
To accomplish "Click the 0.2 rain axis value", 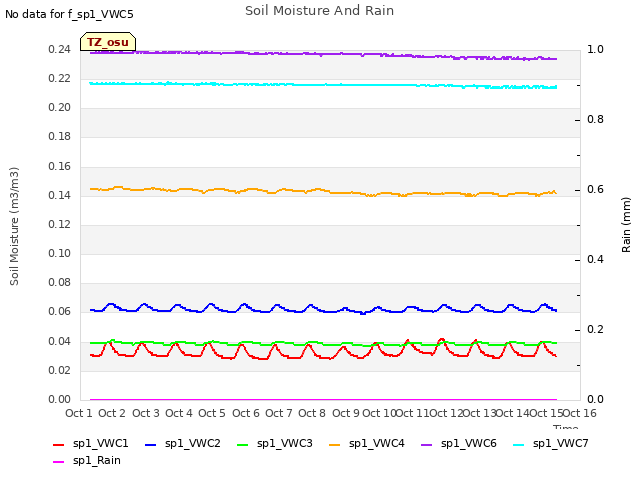I will 595,329.
